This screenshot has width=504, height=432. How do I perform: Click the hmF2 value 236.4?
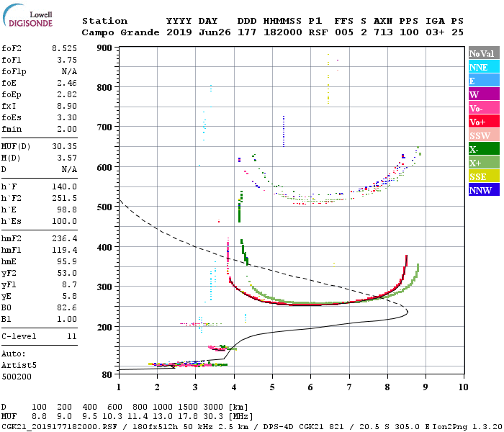point(64,239)
